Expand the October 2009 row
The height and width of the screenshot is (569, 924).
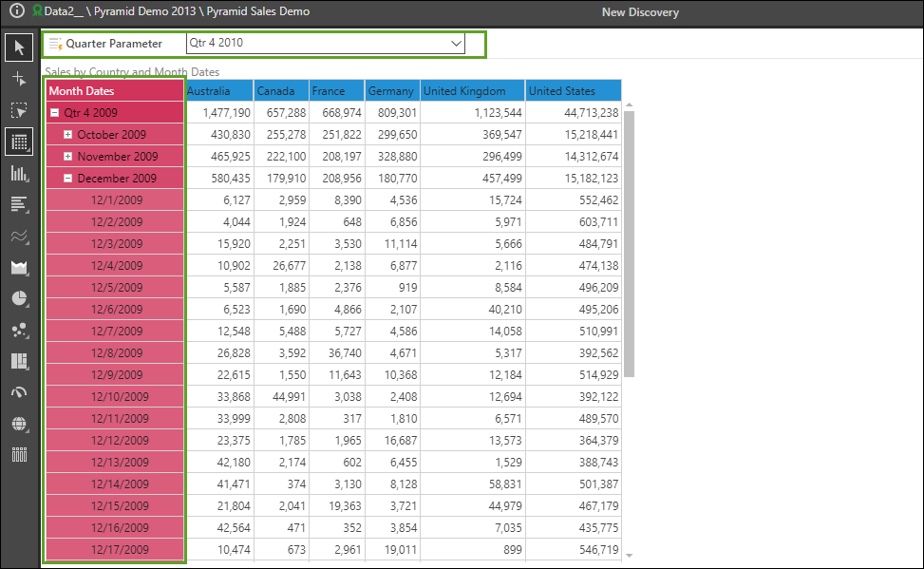(68, 135)
